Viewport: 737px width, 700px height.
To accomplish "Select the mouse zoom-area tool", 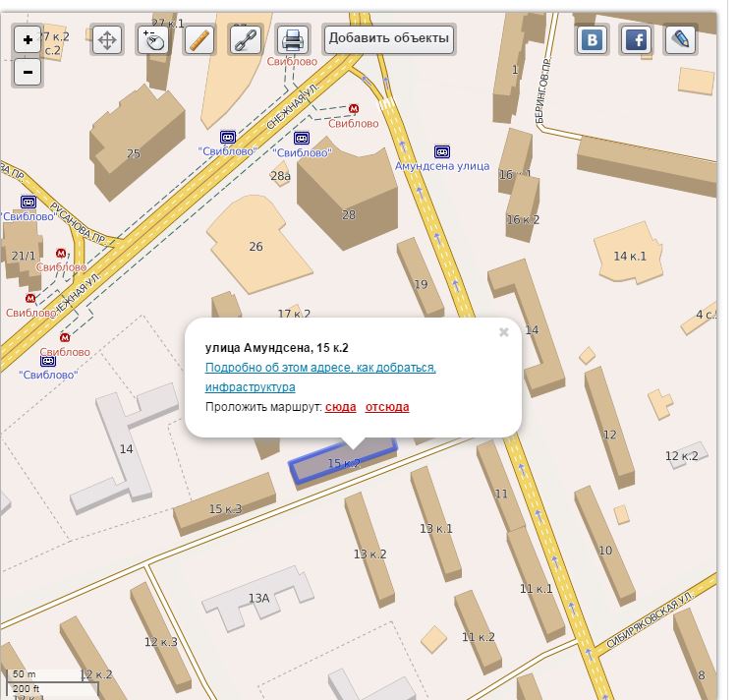I will coord(153,39).
